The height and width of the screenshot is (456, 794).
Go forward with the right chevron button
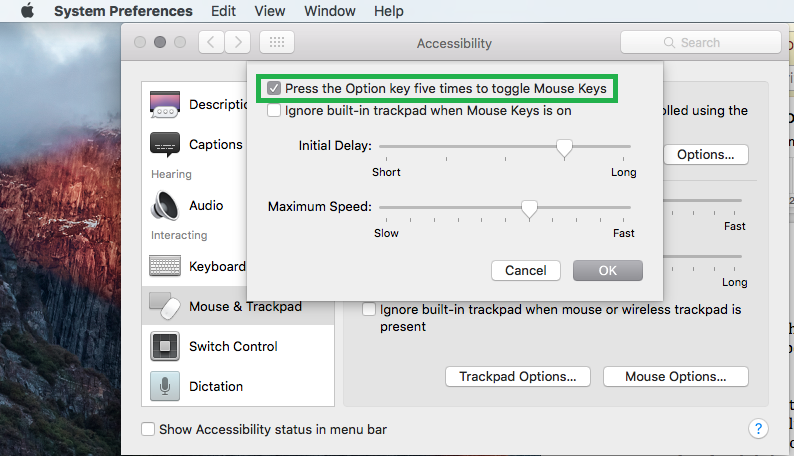237,43
